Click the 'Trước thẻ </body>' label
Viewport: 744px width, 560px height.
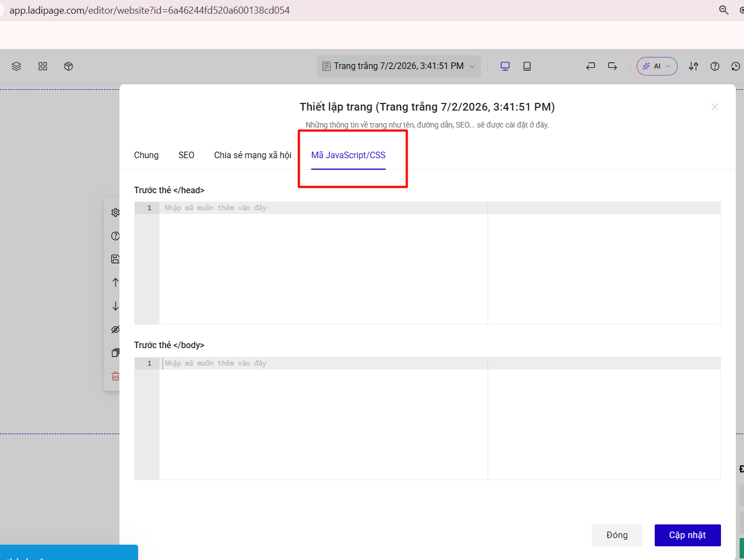pos(169,345)
